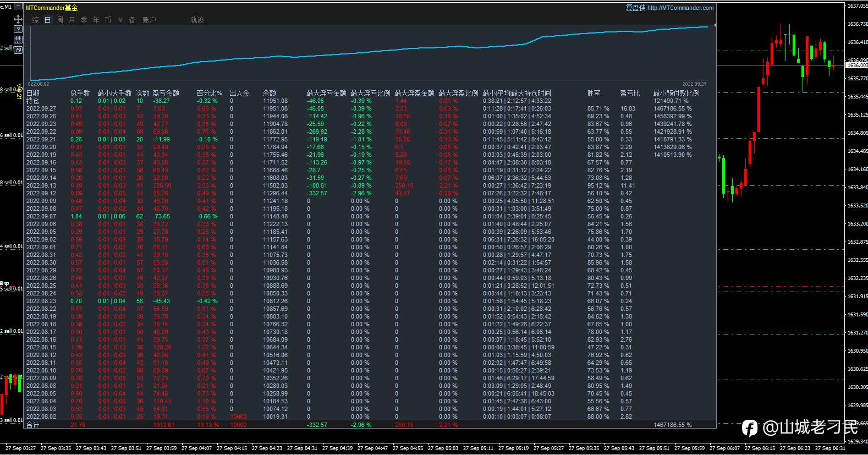Select the 月 monthly tab

[72, 20]
